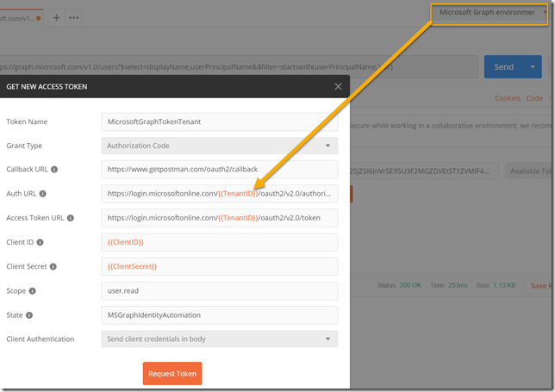Click the 253ms time value
The height and width of the screenshot is (392, 555).
pos(458,285)
